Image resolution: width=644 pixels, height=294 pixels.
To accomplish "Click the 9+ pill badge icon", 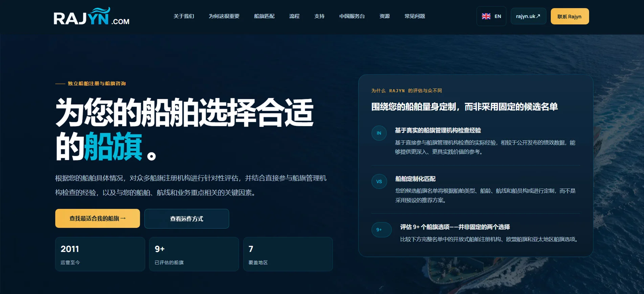I will [x=381, y=230].
